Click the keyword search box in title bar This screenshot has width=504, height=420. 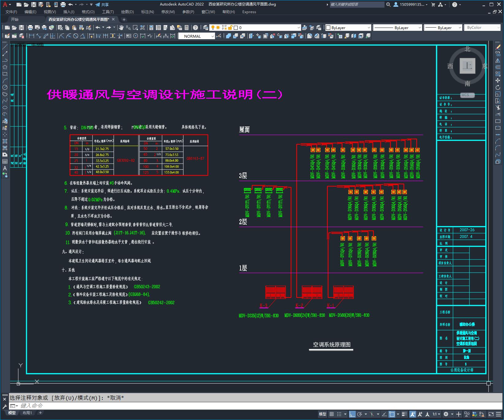[x=357, y=5]
